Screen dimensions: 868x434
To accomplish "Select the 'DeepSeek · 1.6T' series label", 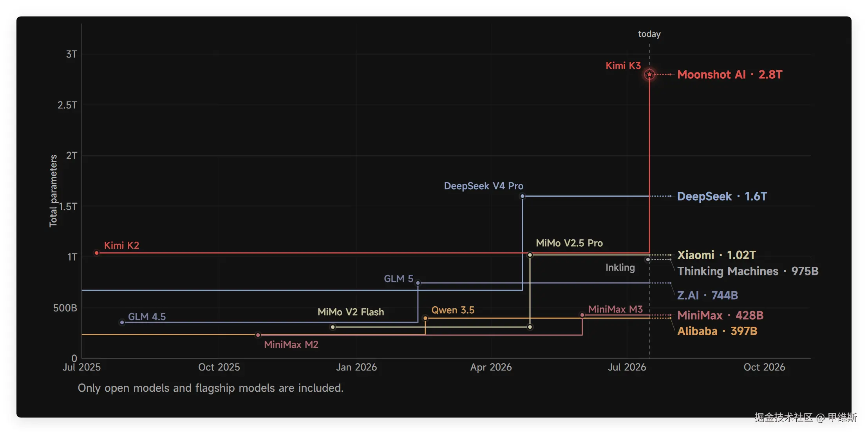I will (x=722, y=196).
